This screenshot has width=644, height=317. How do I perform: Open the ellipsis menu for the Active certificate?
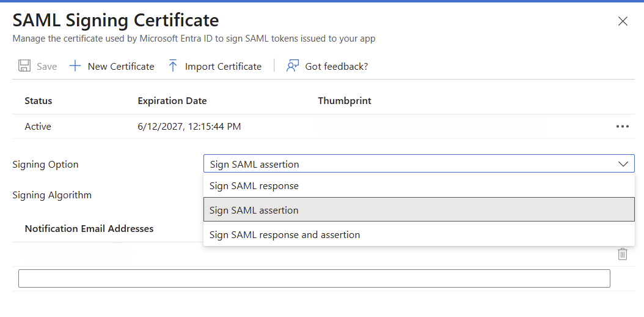622,127
